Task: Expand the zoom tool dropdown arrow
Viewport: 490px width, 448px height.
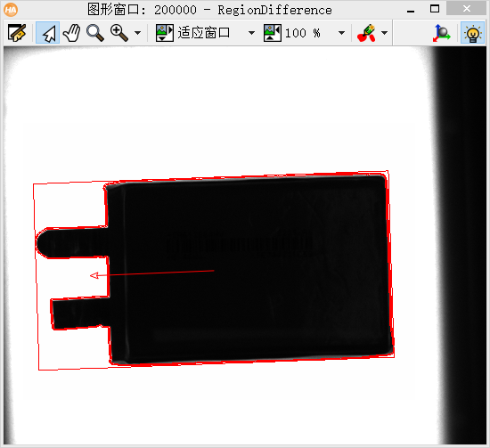Action: tap(137, 32)
